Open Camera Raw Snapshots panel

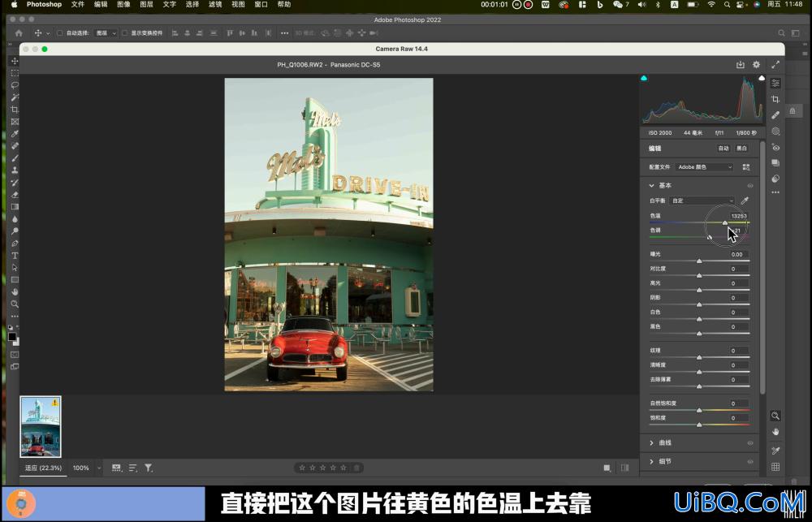tap(775, 162)
